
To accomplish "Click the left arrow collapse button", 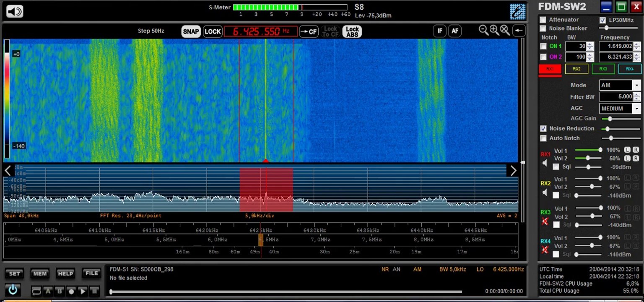I will click(519, 31).
